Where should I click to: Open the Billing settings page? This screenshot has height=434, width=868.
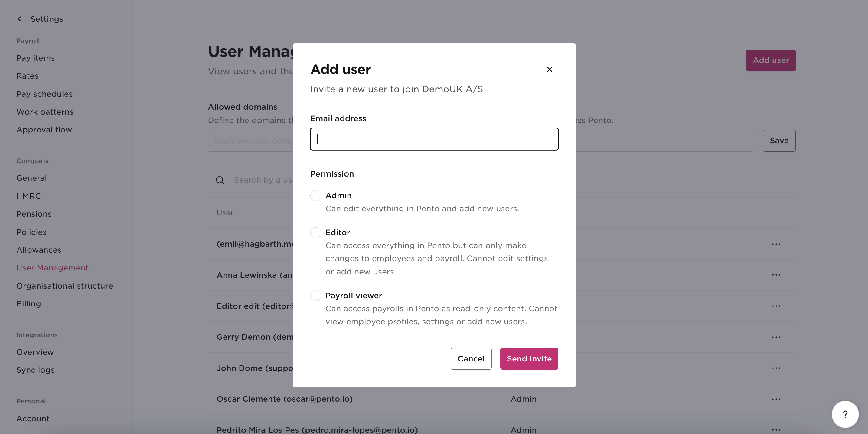point(28,303)
